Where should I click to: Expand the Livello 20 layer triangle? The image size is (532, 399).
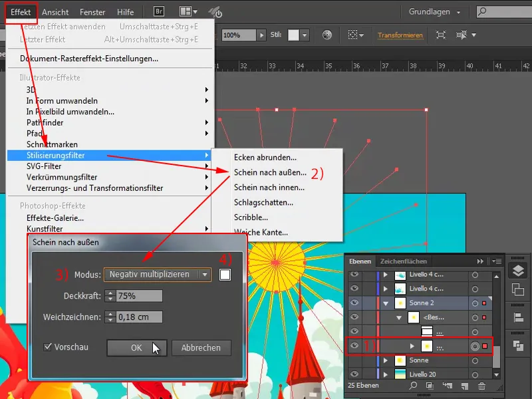coord(386,374)
